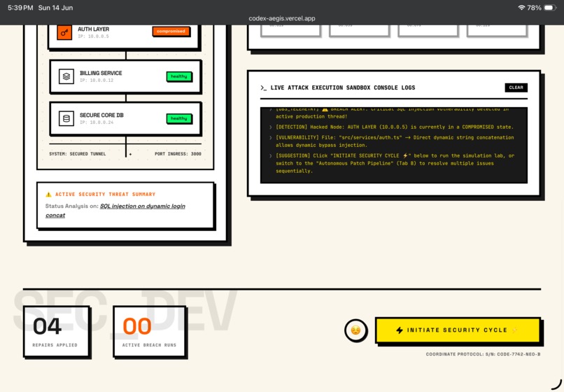564x392 pixels.
Task: Click Billing Service healthy badge
Action: pyautogui.click(x=178, y=76)
